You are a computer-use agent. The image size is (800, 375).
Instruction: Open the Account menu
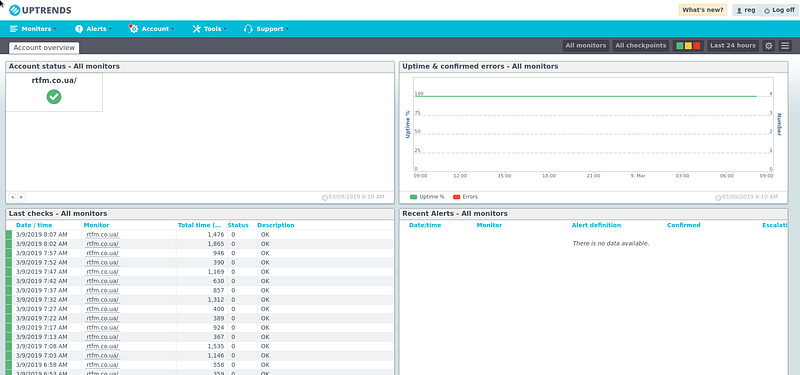(x=152, y=29)
